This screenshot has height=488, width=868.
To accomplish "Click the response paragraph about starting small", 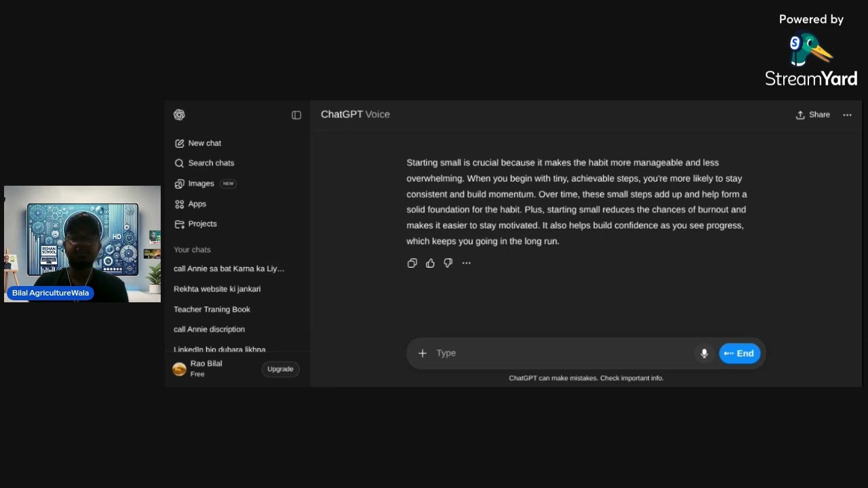I will click(x=577, y=202).
